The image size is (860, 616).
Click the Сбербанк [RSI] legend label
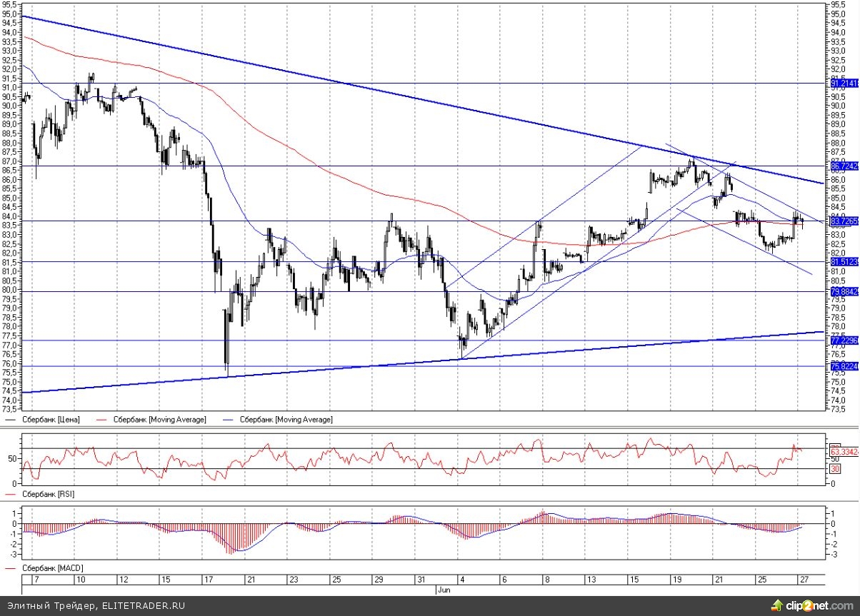point(48,494)
